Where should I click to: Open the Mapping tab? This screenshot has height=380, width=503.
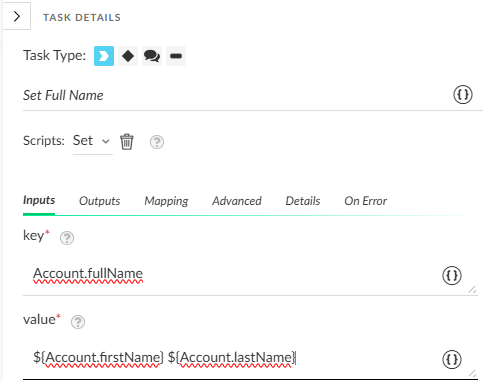166,201
